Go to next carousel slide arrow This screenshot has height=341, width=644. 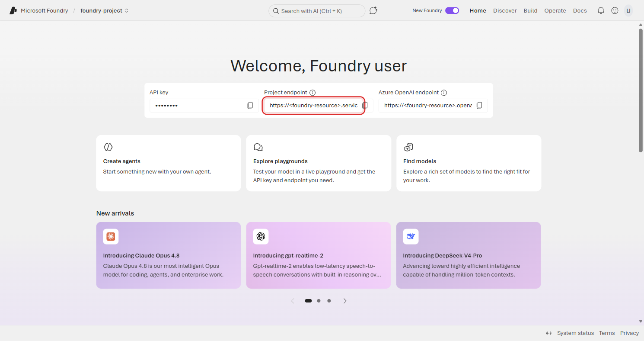click(345, 301)
